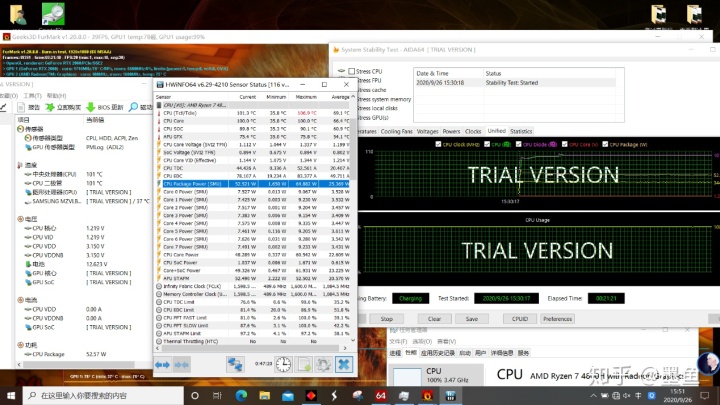
Task: Click HWiNFO sensor list scroll-up arrow
Action: tap(353, 97)
